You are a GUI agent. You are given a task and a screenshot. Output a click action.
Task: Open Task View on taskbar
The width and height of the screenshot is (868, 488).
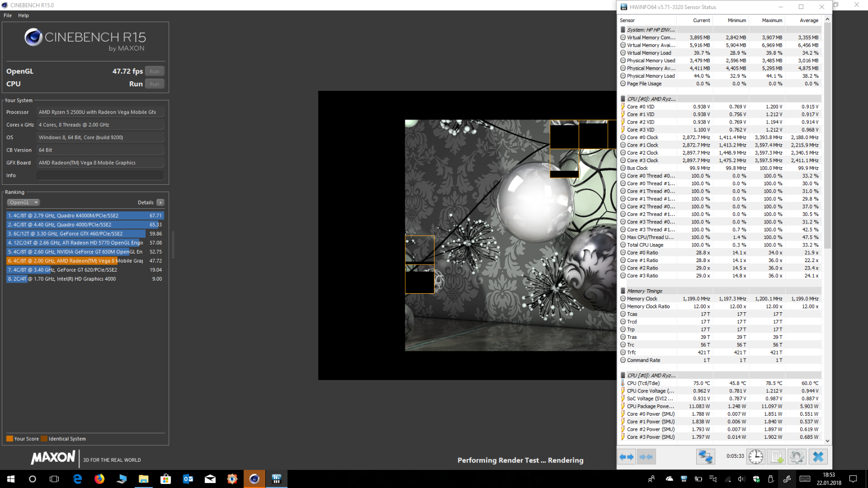click(54, 479)
